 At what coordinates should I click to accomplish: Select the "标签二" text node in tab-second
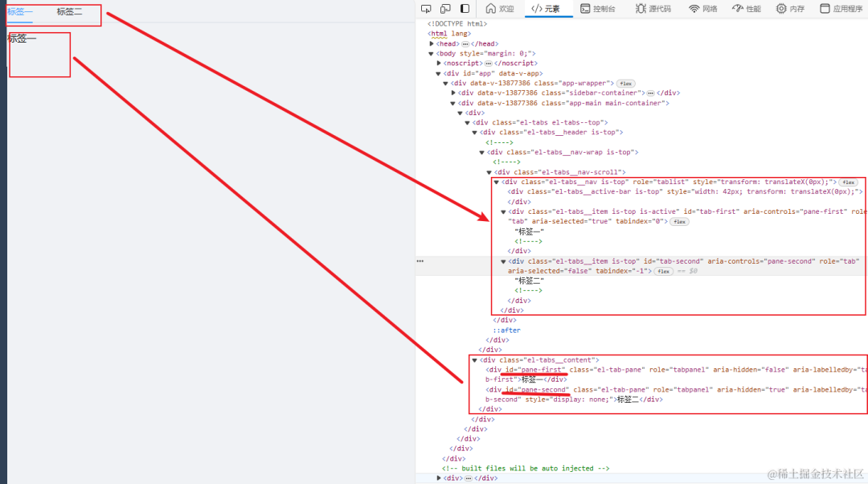tap(529, 281)
